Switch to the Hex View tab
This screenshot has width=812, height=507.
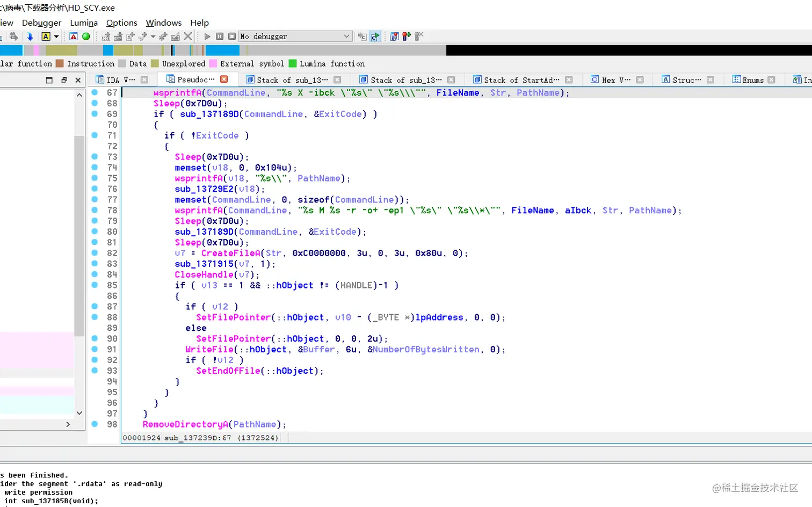click(617, 80)
